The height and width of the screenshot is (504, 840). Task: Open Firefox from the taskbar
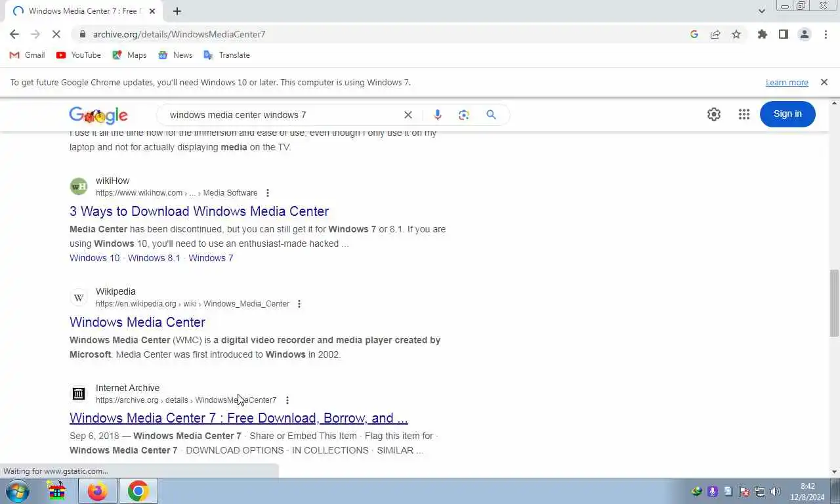[x=98, y=491]
